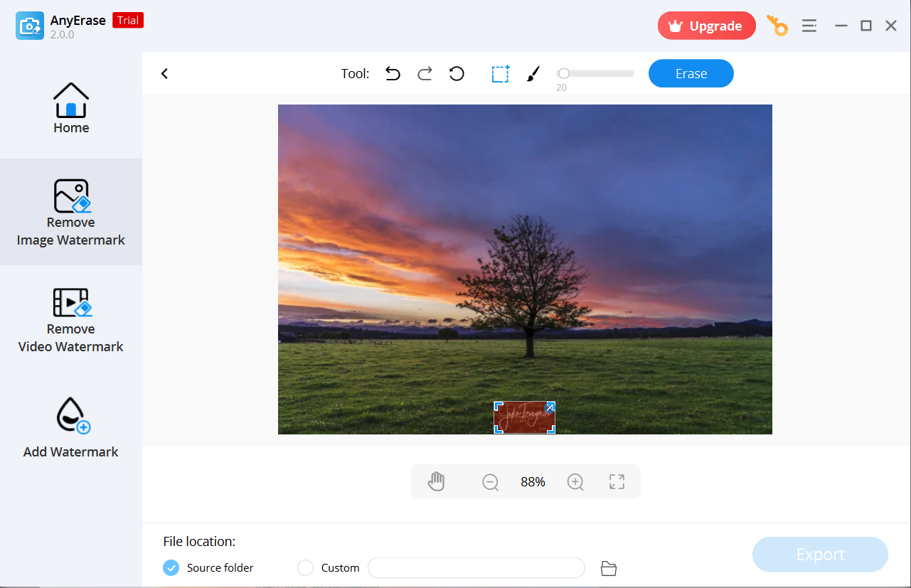The width and height of the screenshot is (911, 588).
Task: Open the hamburger menu
Action: (809, 26)
